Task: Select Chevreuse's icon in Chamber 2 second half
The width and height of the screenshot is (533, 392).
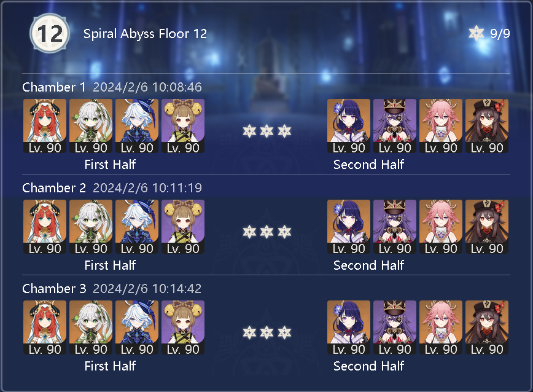Action: (x=395, y=227)
